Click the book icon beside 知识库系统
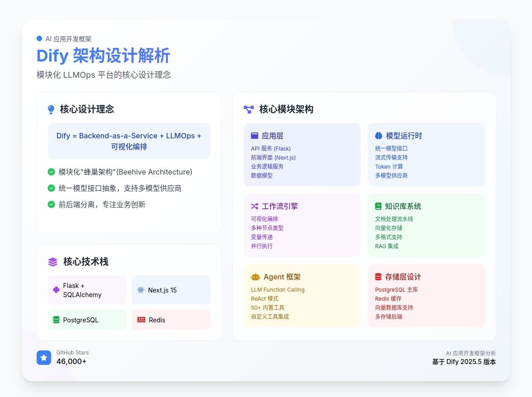The width and height of the screenshot is (532, 397). coord(378,206)
